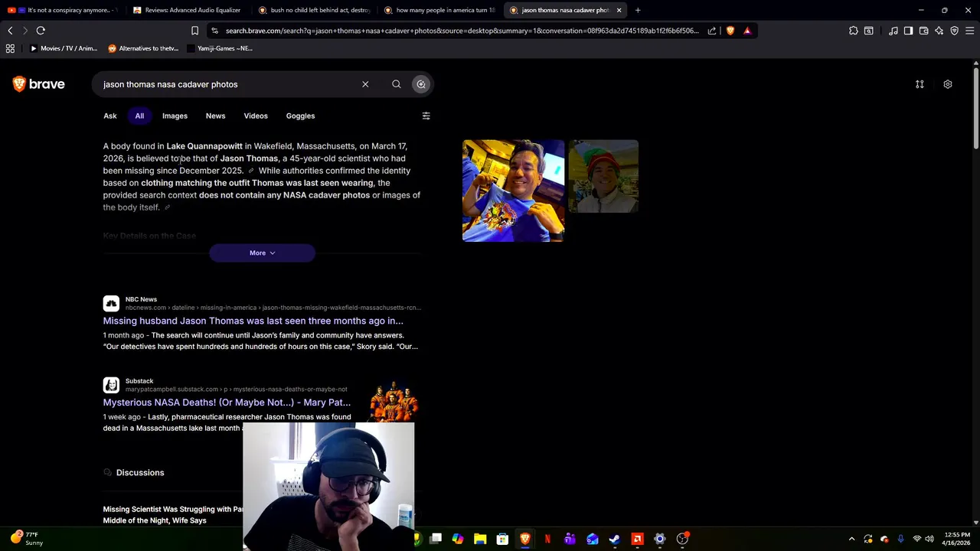Open Steam from the taskbar
Screen dimensions: 980x551
click(x=615, y=540)
